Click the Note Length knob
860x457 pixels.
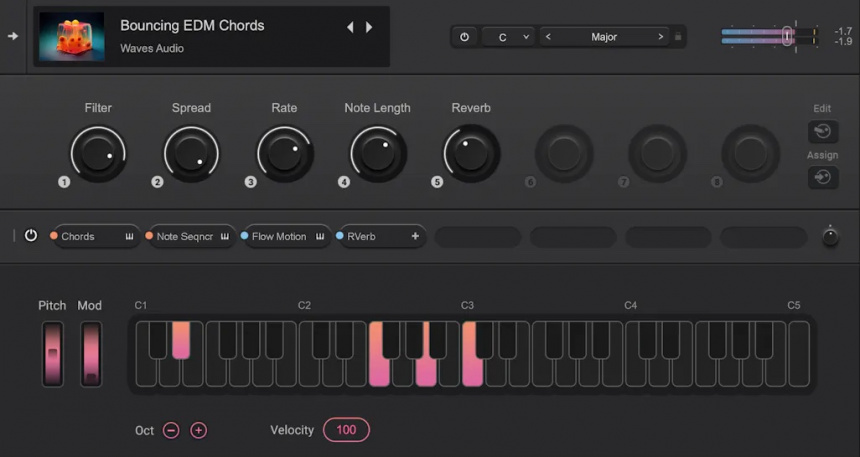pos(378,154)
